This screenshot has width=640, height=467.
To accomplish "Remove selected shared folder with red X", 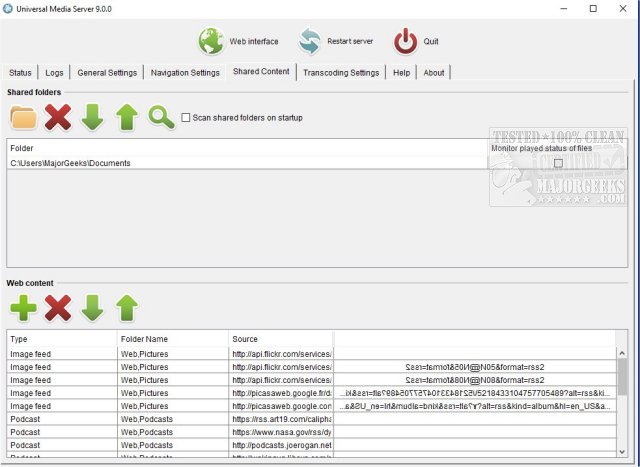I will coord(58,118).
